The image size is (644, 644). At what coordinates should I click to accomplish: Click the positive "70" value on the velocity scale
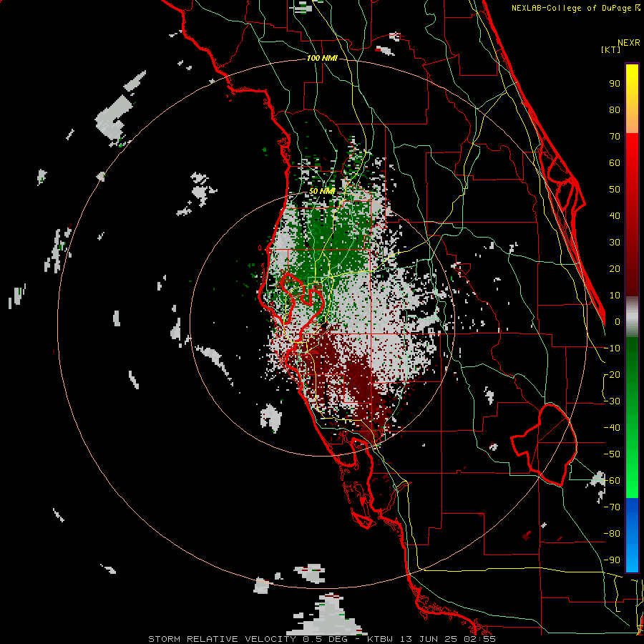pyautogui.click(x=615, y=137)
